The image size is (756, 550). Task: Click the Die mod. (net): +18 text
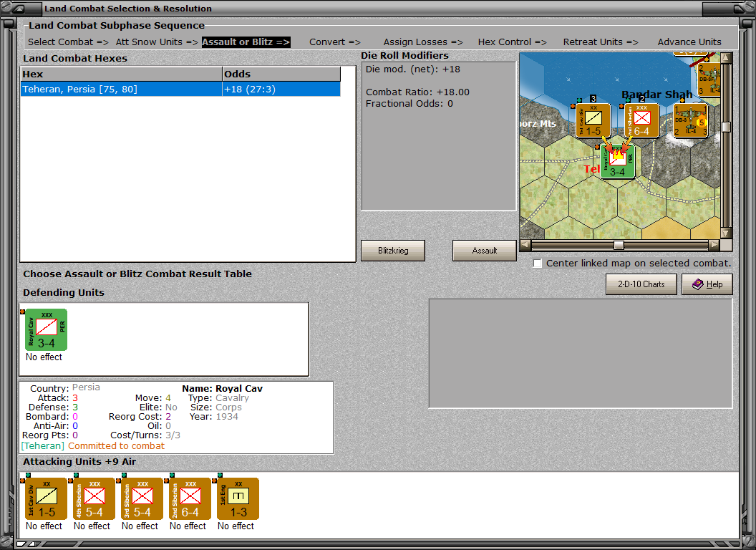click(x=412, y=69)
